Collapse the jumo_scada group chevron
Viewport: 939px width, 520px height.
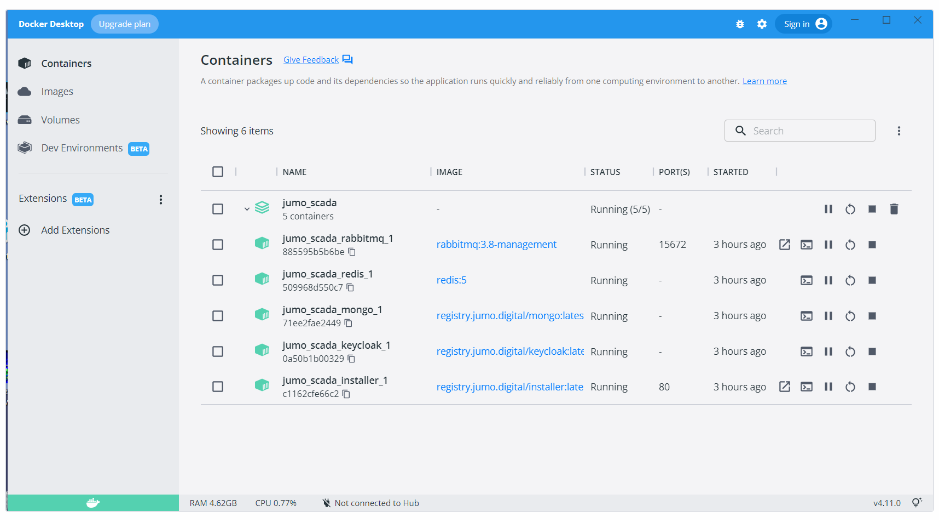coord(247,209)
